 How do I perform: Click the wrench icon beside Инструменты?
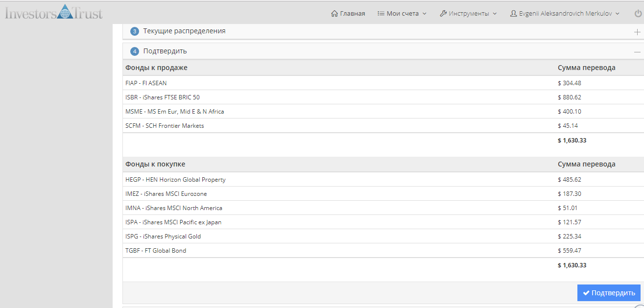click(443, 13)
